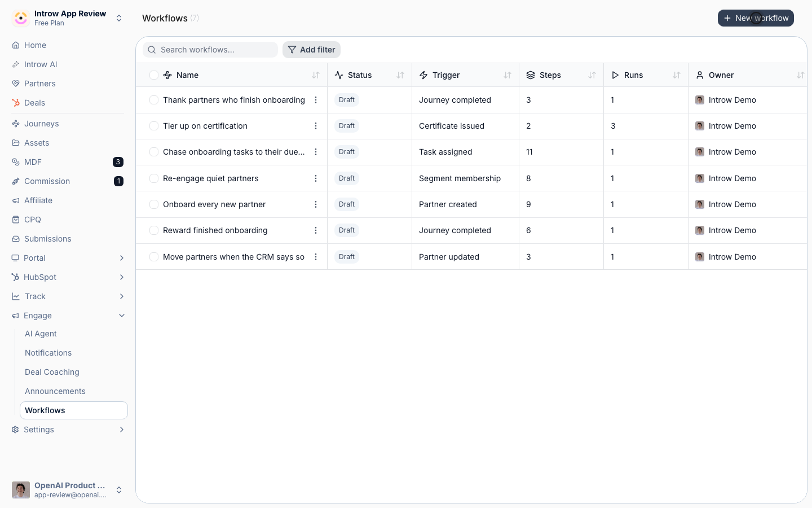Viewport: 812px width, 508px height.
Task: Click the New workflow button
Action: click(756, 18)
